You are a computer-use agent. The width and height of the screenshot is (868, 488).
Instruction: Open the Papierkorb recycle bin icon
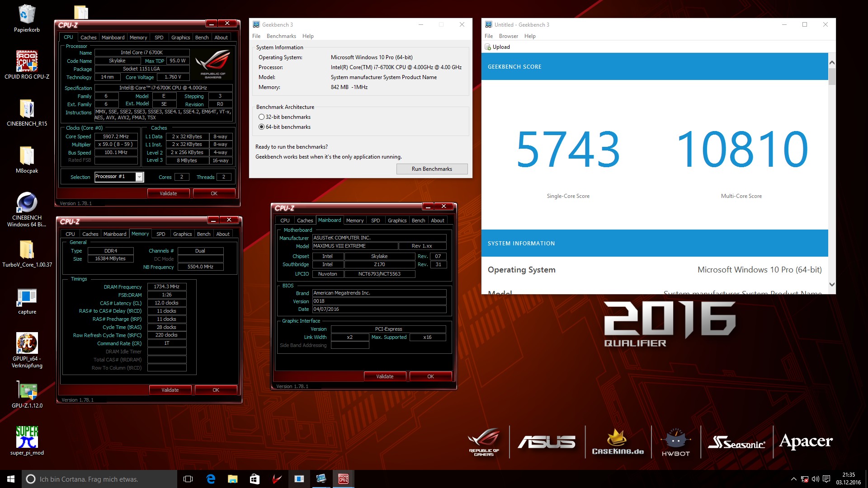pos(27,18)
